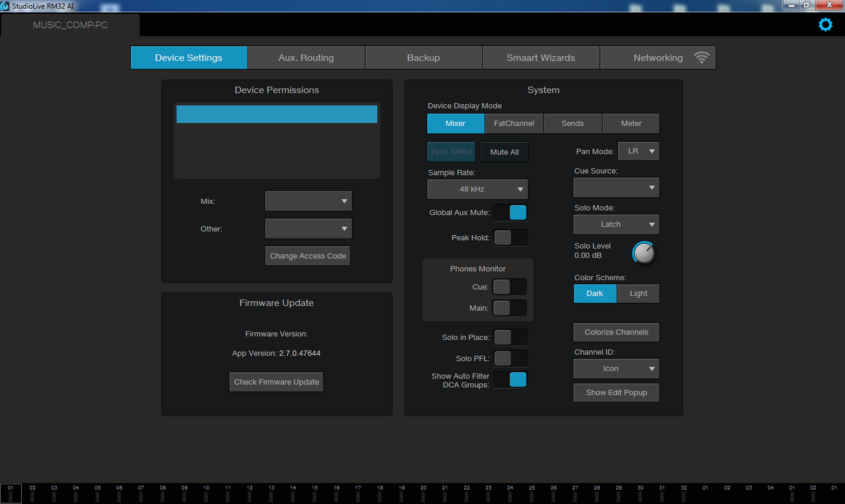
Task: Toggle Global Aux Mute switch
Action: click(x=510, y=212)
